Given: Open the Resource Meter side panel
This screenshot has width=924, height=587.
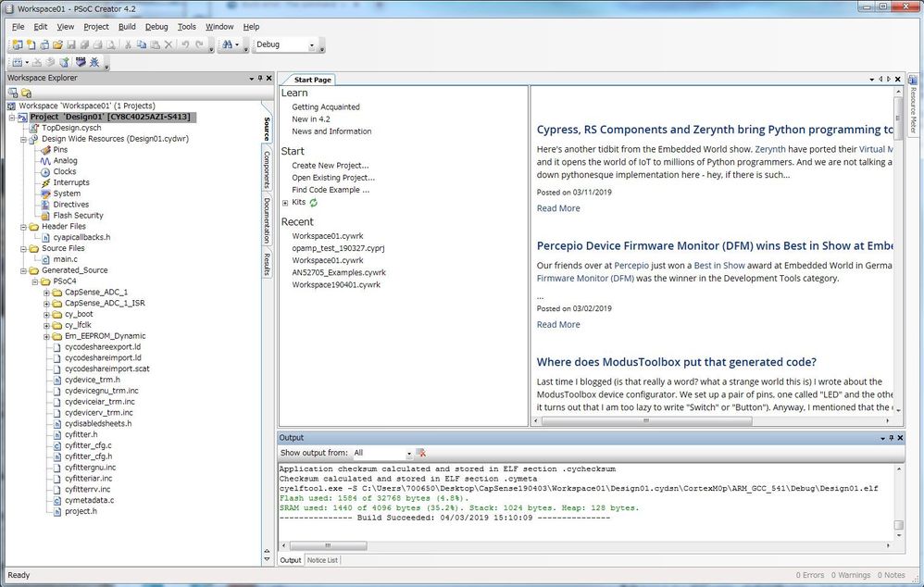Looking at the screenshot, I should 914,105.
